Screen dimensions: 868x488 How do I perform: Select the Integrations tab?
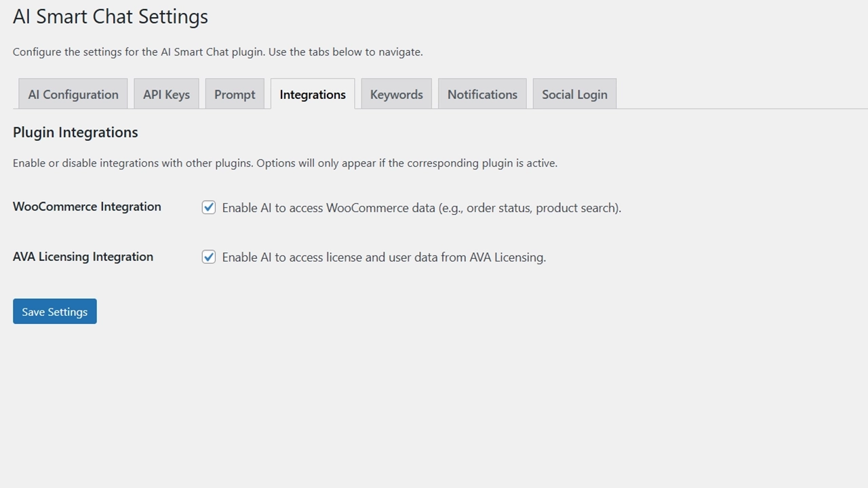tap(313, 94)
